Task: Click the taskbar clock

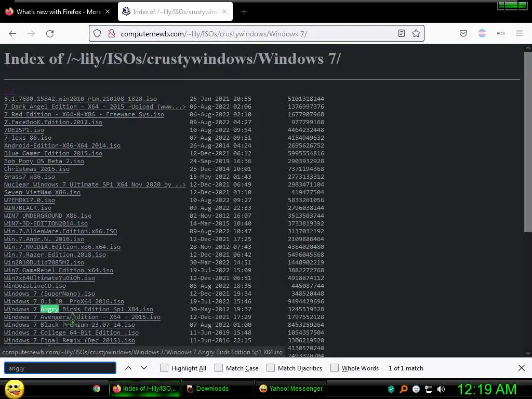Action: click(487, 389)
